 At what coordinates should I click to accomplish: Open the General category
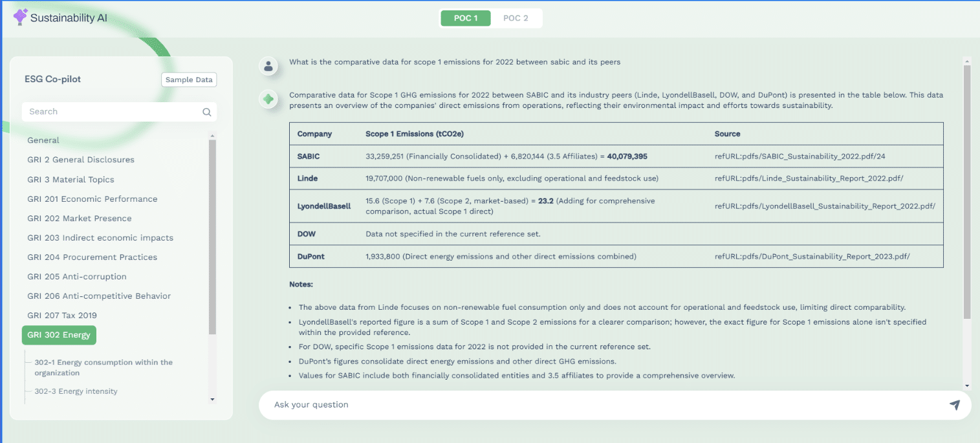(x=43, y=140)
